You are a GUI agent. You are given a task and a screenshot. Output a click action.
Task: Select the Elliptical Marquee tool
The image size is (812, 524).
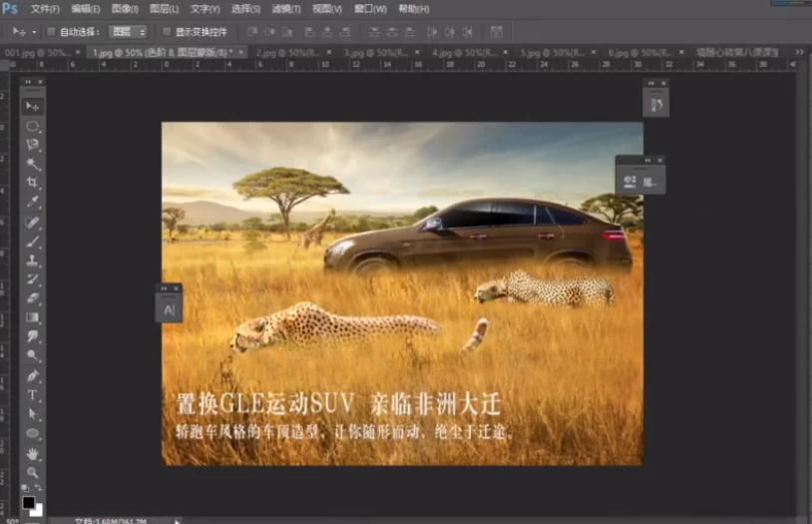(x=33, y=126)
